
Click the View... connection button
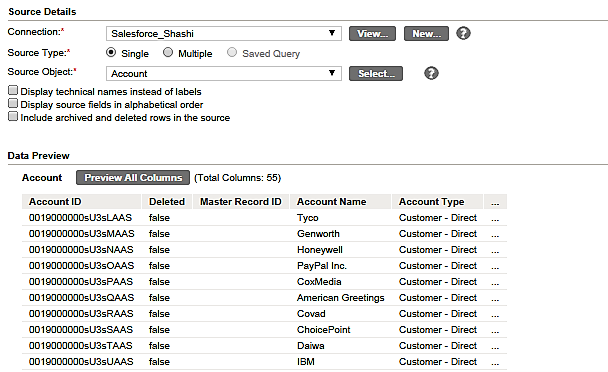(372, 34)
